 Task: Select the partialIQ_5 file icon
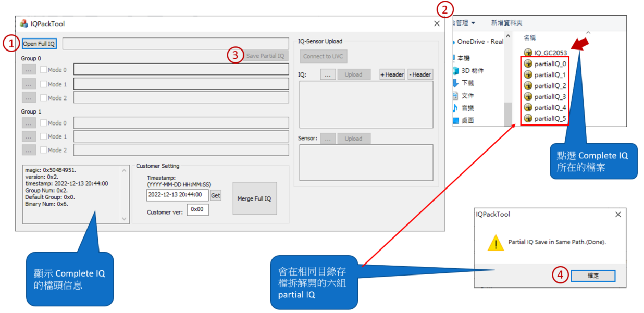[528, 118]
